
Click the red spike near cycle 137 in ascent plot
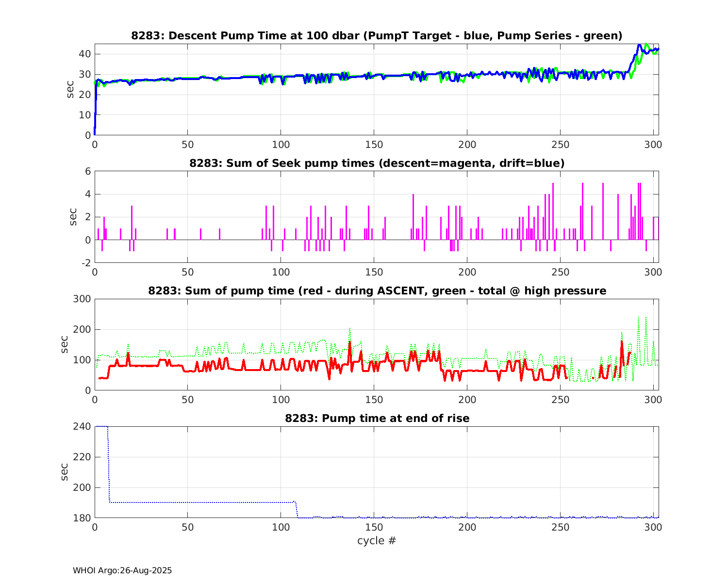pyautogui.click(x=349, y=343)
